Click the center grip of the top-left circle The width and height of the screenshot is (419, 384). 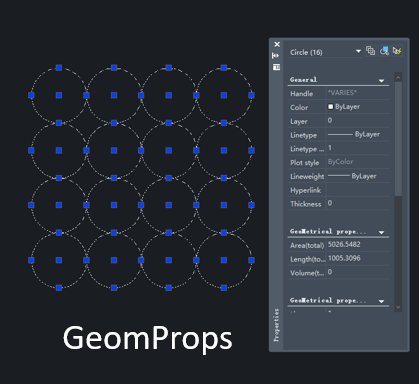(59, 95)
